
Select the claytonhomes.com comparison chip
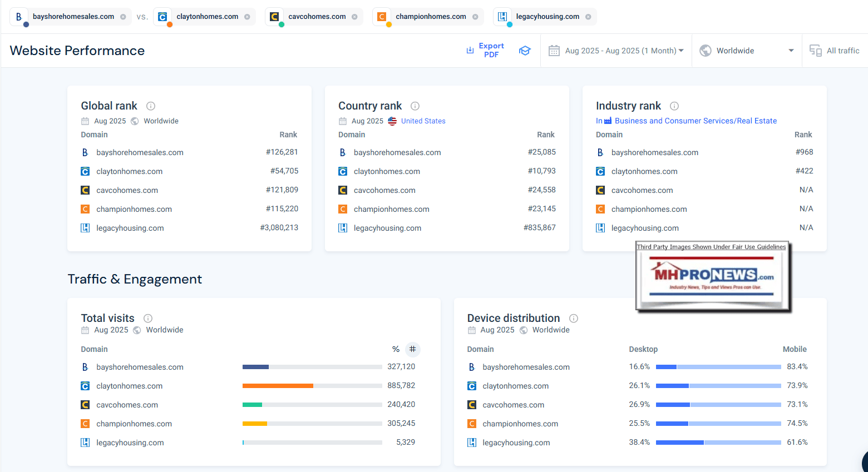pyautogui.click(x=207, y=17)
